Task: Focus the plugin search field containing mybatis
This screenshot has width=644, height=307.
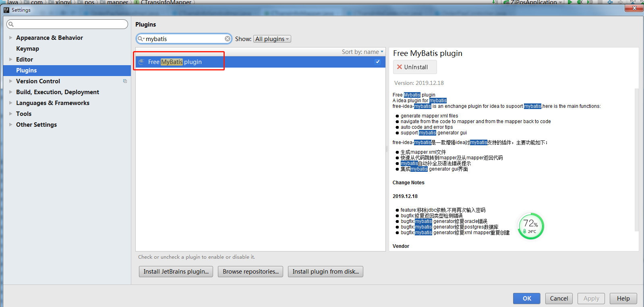Action: (x=184, y=39)
